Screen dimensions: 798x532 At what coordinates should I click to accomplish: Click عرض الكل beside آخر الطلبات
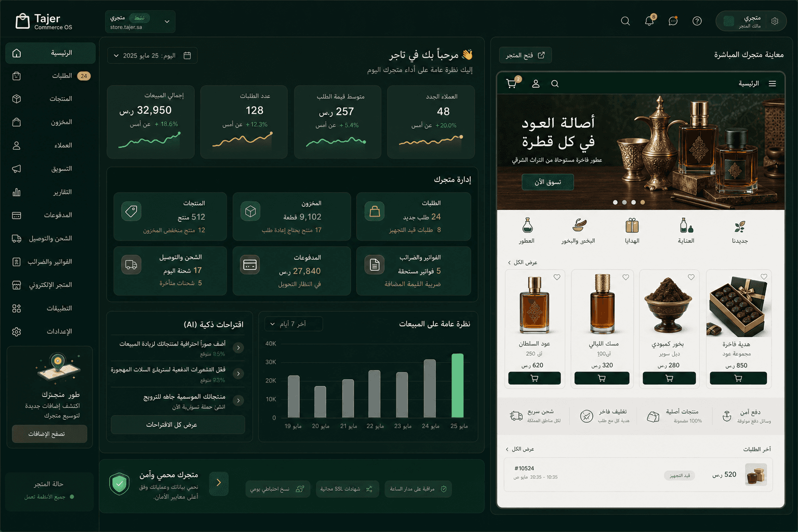[x=520, y=449]
